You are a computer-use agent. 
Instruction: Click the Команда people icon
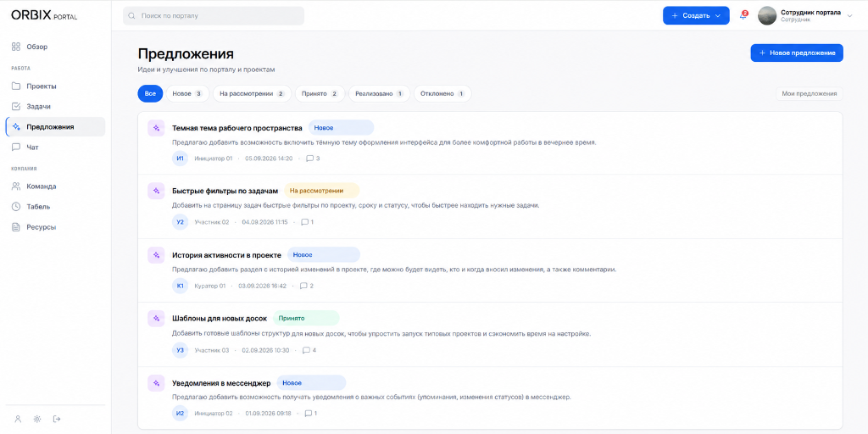[16, 186]
